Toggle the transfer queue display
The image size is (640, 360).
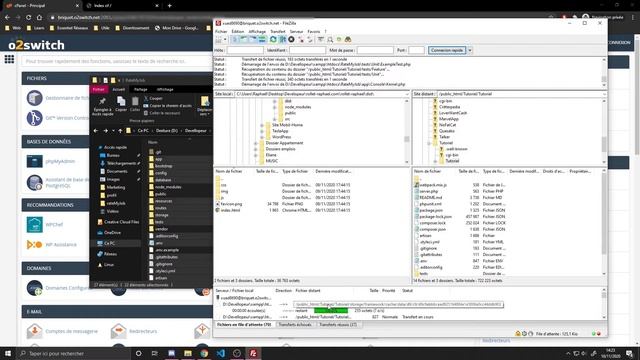(262, 40)
